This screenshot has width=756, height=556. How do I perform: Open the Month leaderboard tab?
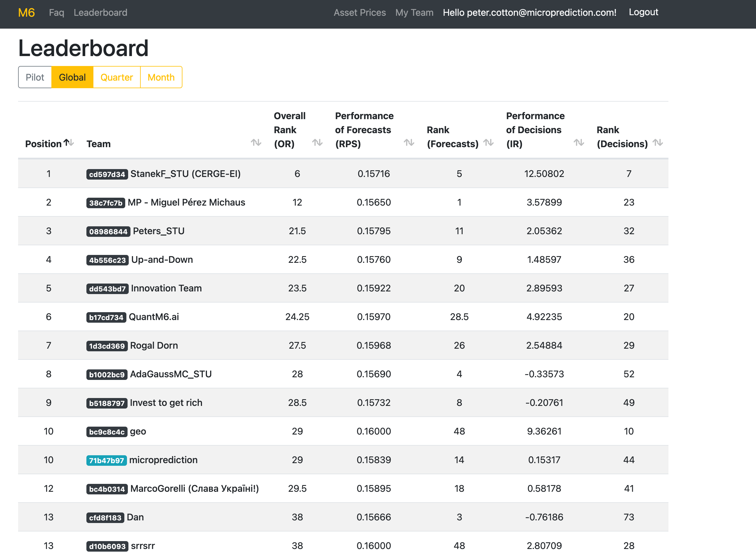click(x=161, y=77)
